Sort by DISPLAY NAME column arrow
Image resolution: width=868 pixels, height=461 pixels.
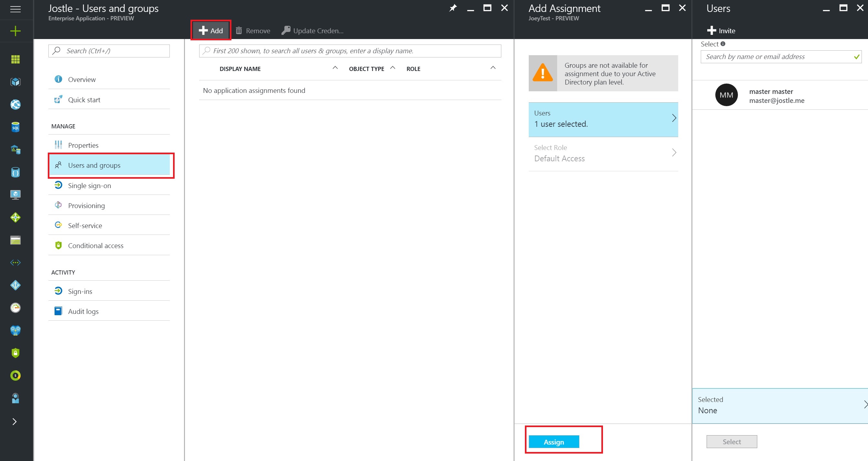pyautogui.click(x=335, y=68)
